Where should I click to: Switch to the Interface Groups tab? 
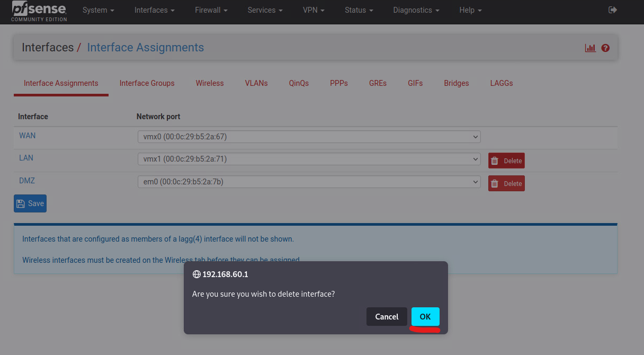coord(147,83)
